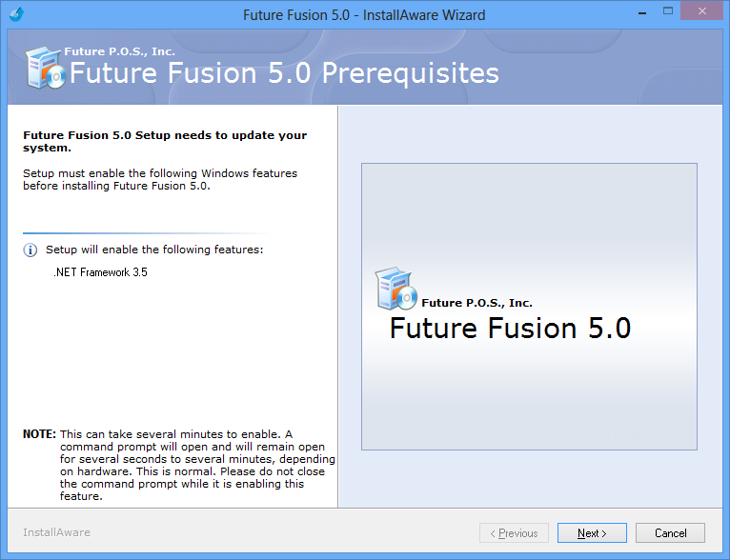Click the Future P.O.S., Inc. text in splash
This screenshot has width=730, height=560.
[x=477, y=303]
